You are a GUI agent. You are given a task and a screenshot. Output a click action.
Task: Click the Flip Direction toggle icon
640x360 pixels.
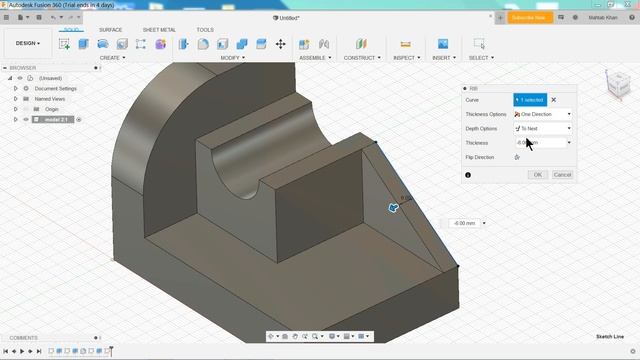[x=517, y=157]
